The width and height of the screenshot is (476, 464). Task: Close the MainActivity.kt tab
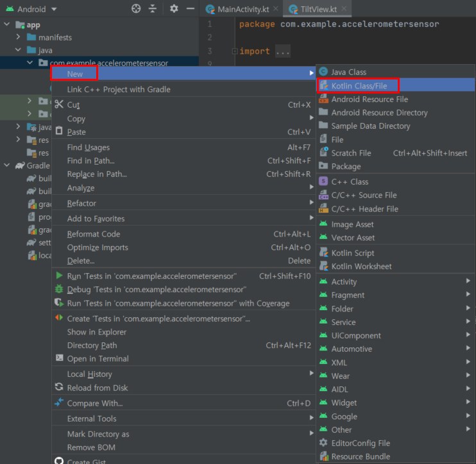[275, 8]
